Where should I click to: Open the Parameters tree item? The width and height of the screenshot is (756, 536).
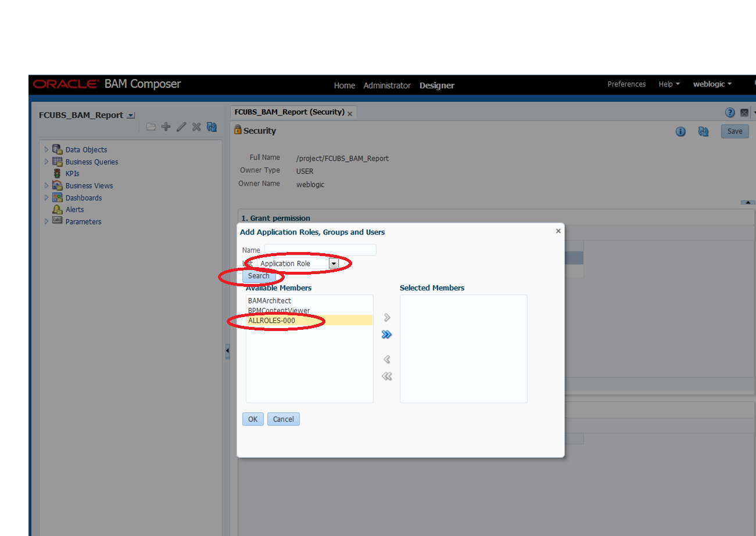(83, 222)
